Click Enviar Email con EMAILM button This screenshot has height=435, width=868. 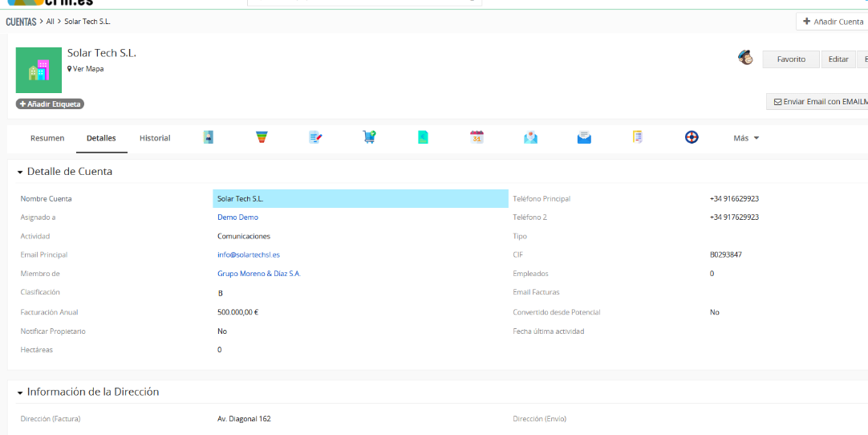(x=817, y=102)
